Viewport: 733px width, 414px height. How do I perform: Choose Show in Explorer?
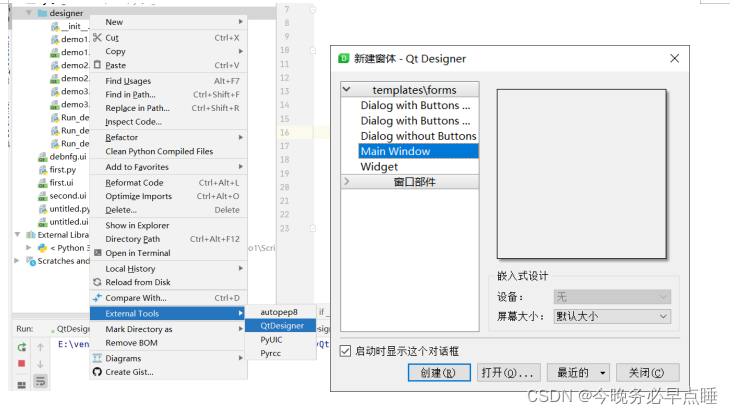[168, 225]
